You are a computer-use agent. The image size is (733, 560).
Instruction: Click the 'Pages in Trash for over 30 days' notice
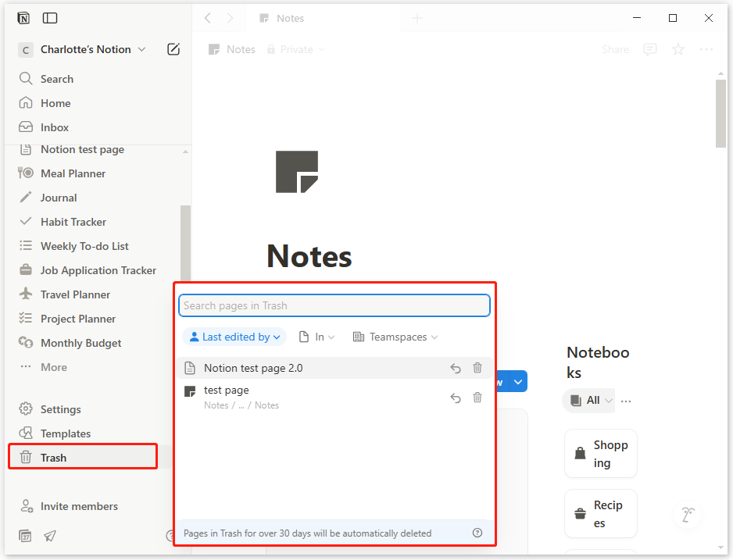coord(307,533)
